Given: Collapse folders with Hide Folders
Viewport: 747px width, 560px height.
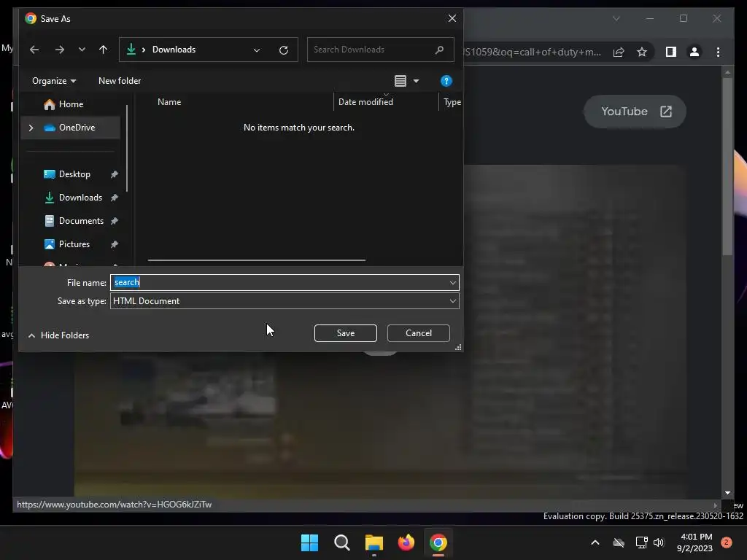Looking at the screenshot, I should [x=58, y=335].
